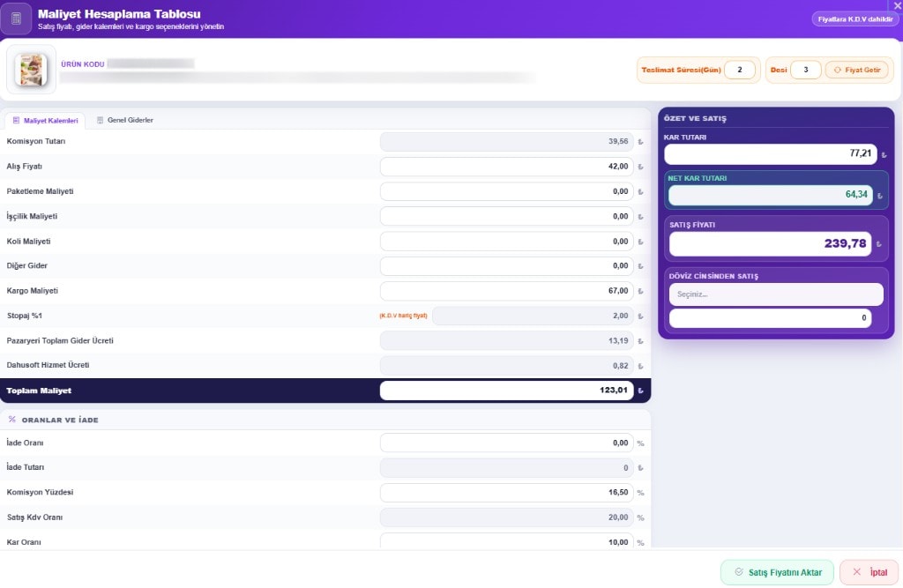Click the lira icon next to Alış Fiyatı

(x=640, y=167)
